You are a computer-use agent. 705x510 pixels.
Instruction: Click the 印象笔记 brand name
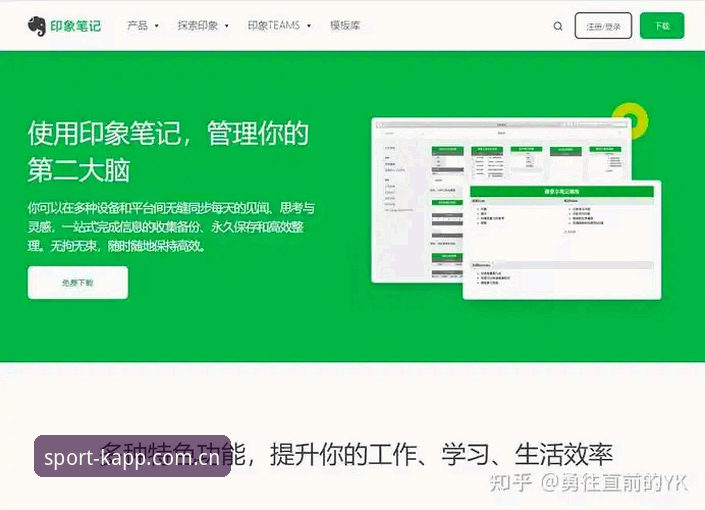click(75, 26)
